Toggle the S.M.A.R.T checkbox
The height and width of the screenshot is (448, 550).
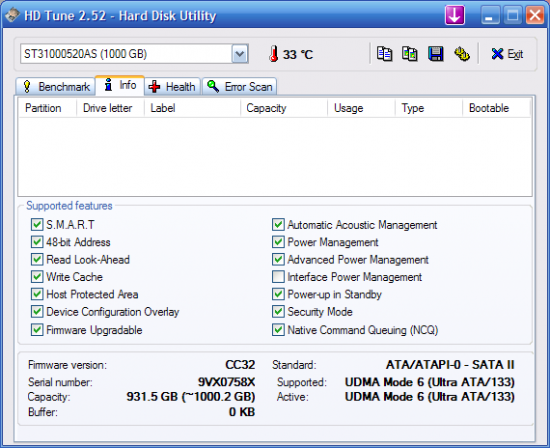(x=37, y=225)
